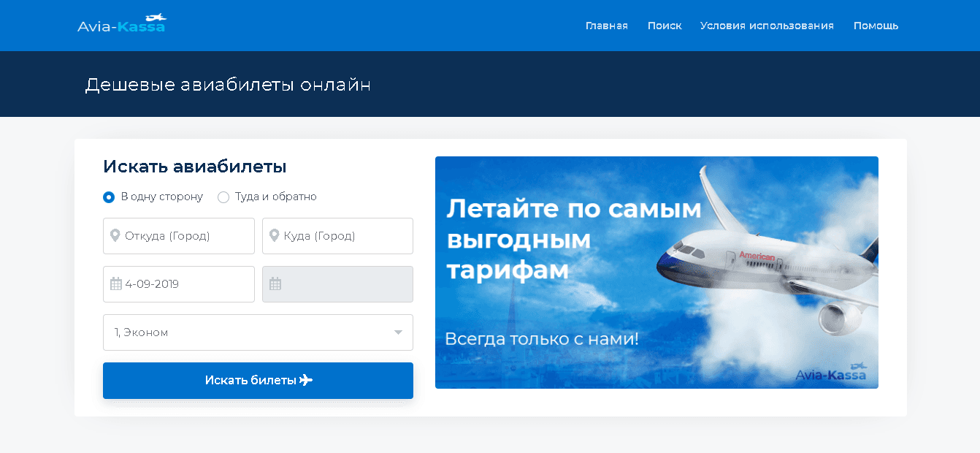Screen dimensions: 980x453
Task: Click the Помощь link in the header
Action: (x=876, y=26)
